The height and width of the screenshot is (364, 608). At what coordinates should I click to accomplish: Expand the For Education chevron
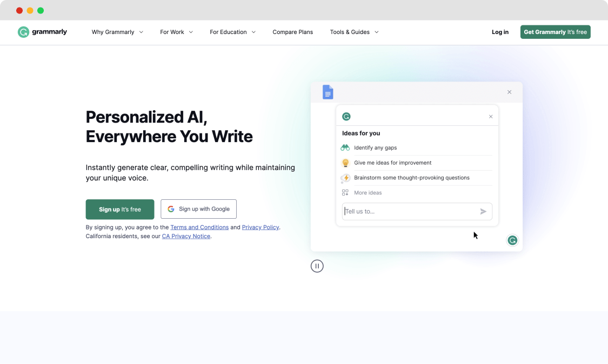point(253,32)
